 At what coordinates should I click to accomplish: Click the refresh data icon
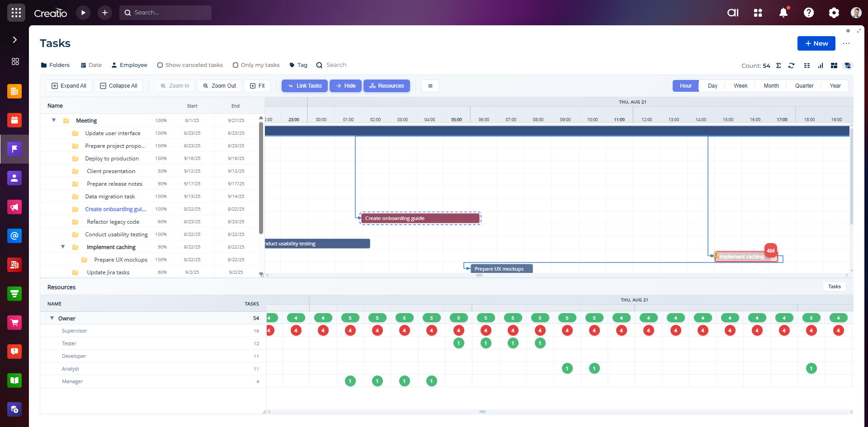click(791, 66)
